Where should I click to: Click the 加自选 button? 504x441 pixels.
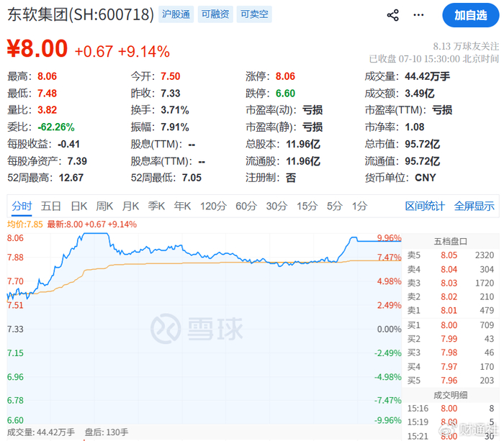[x=471, y=15]
